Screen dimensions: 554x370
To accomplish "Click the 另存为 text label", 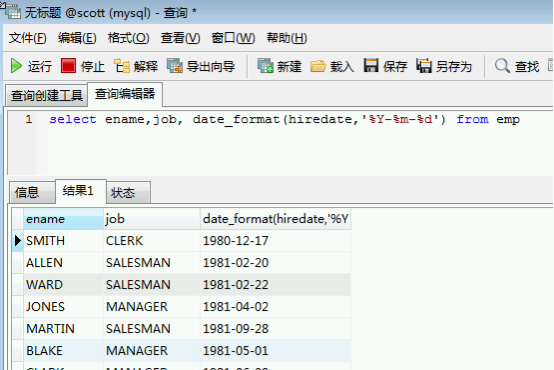I will click(454, 66).
